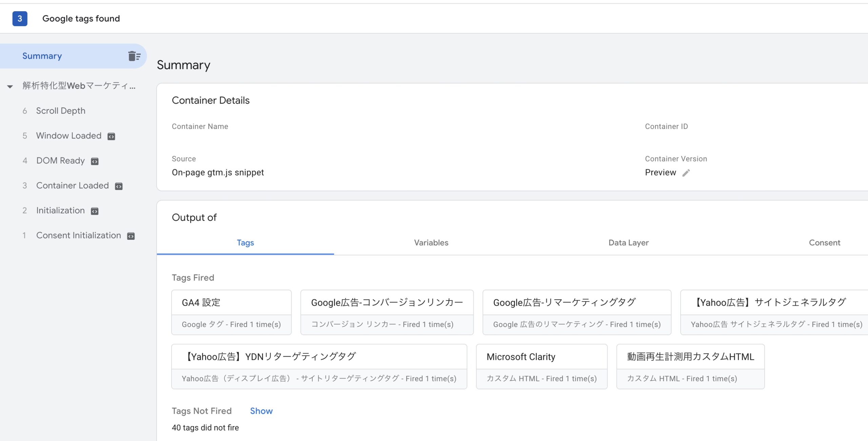The height and width of the screenshot is (441, 868).
Task: Select the Summary item in sidebar
Action: pyautogui.click(x=73, y=56)
